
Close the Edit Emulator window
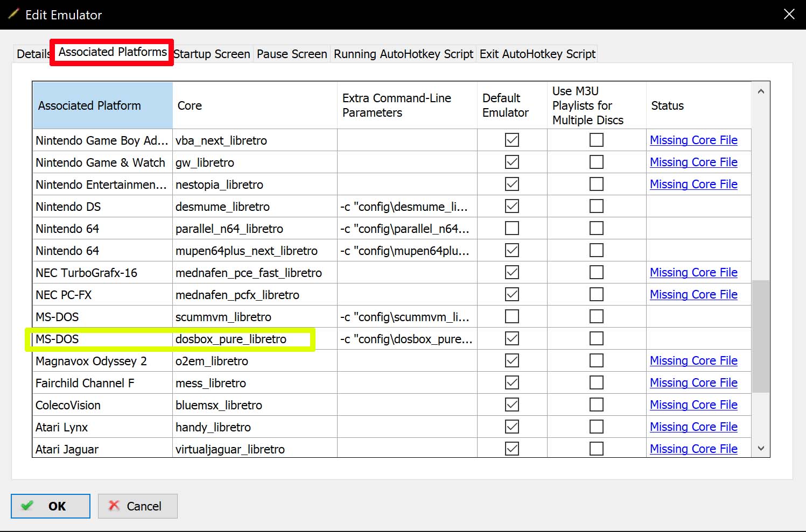(789, 15)
